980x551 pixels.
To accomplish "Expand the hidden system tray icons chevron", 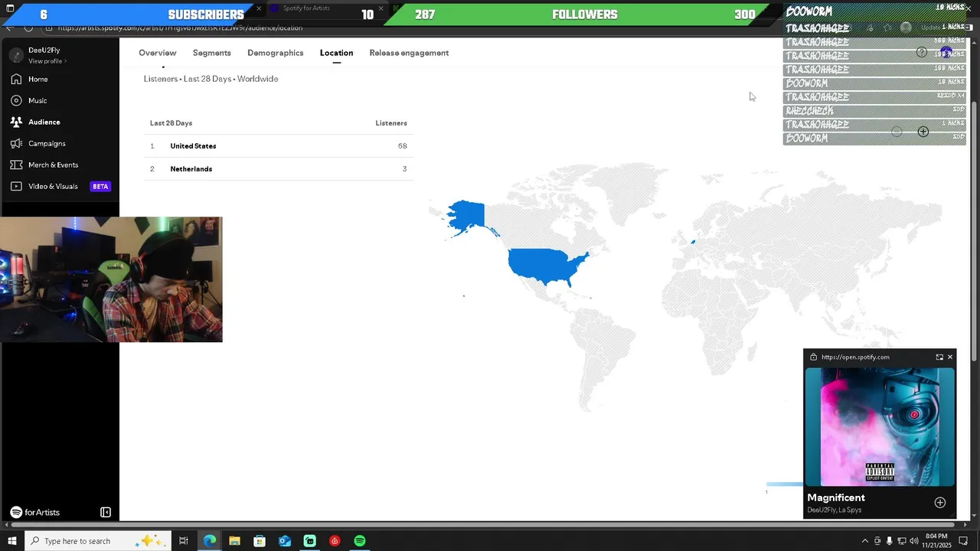I will (865, 541).
